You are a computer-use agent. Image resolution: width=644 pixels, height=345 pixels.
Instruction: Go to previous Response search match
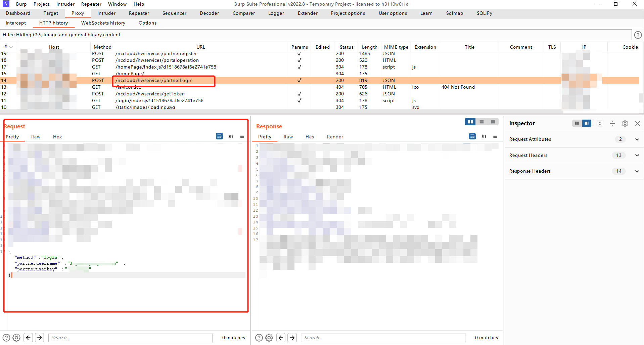pyautogui.click(x=281, y=338)
